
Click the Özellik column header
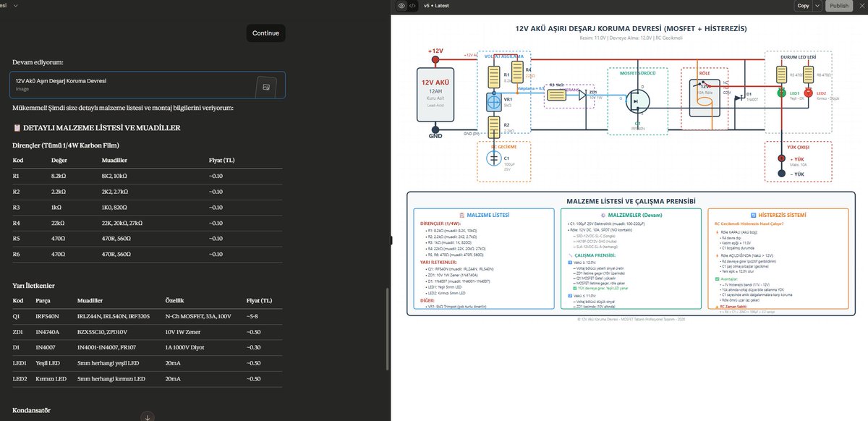176,300
